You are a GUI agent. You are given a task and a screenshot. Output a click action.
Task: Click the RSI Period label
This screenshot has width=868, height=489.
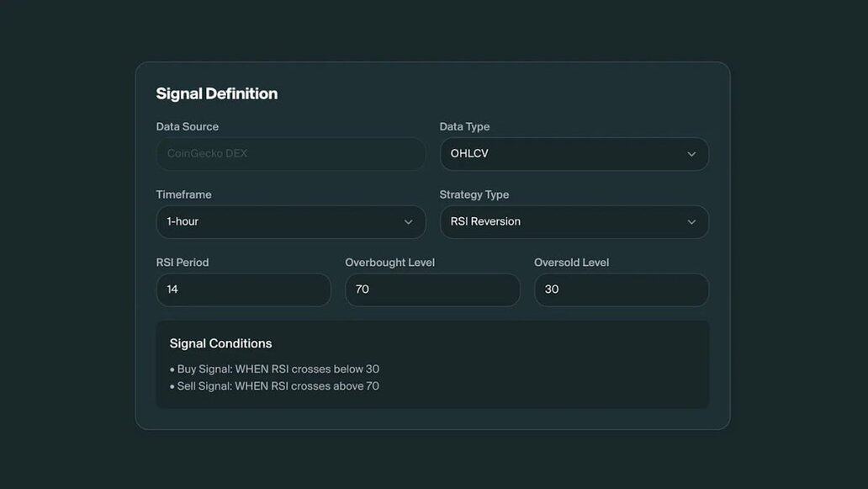(182, 263)
